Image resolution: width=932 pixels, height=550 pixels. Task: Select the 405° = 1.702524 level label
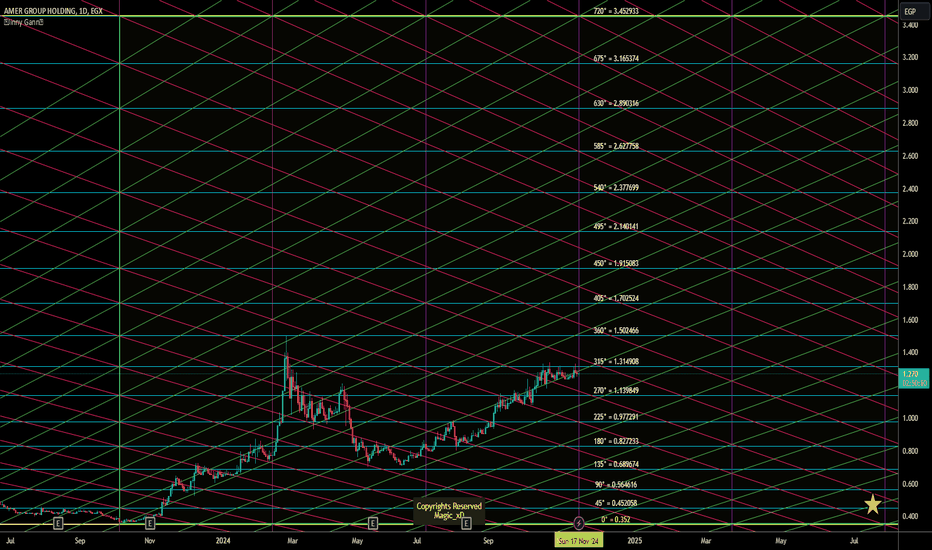(x=616, y=298)
